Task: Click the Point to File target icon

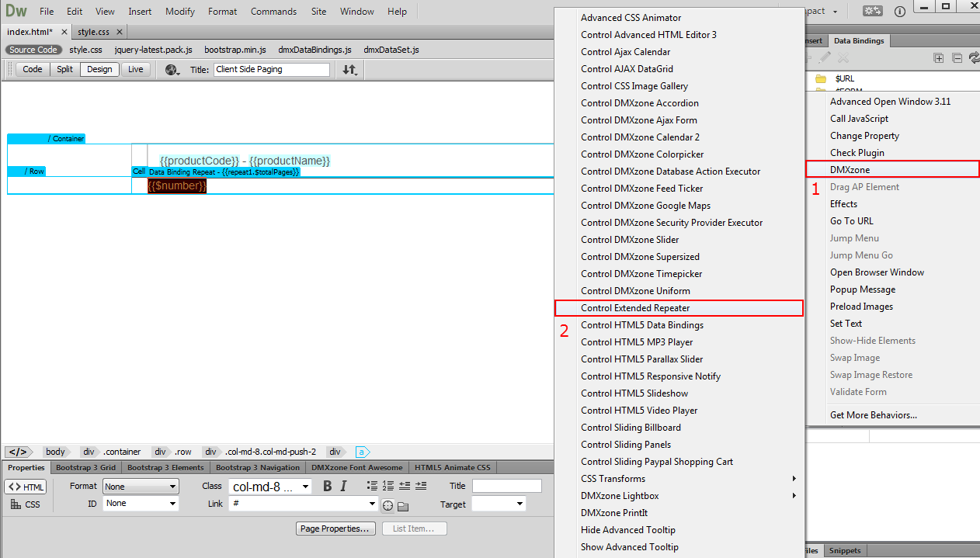Action: pyautogui.click(x=387, y=506)
